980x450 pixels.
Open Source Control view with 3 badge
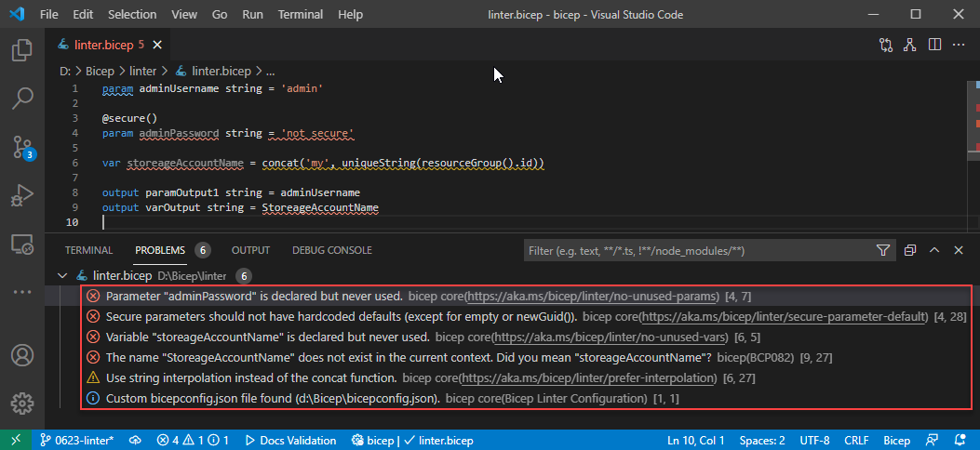pos(22,147)
